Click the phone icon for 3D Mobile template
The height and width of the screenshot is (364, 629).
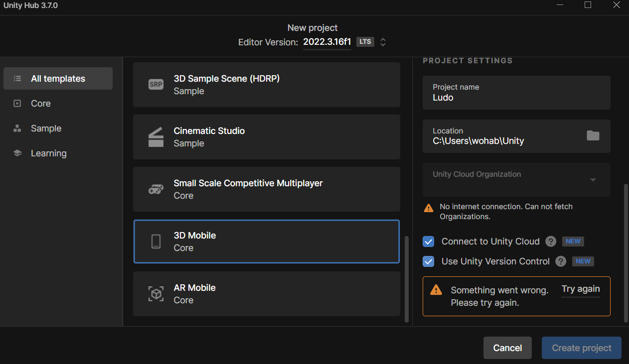pos(156,242)
